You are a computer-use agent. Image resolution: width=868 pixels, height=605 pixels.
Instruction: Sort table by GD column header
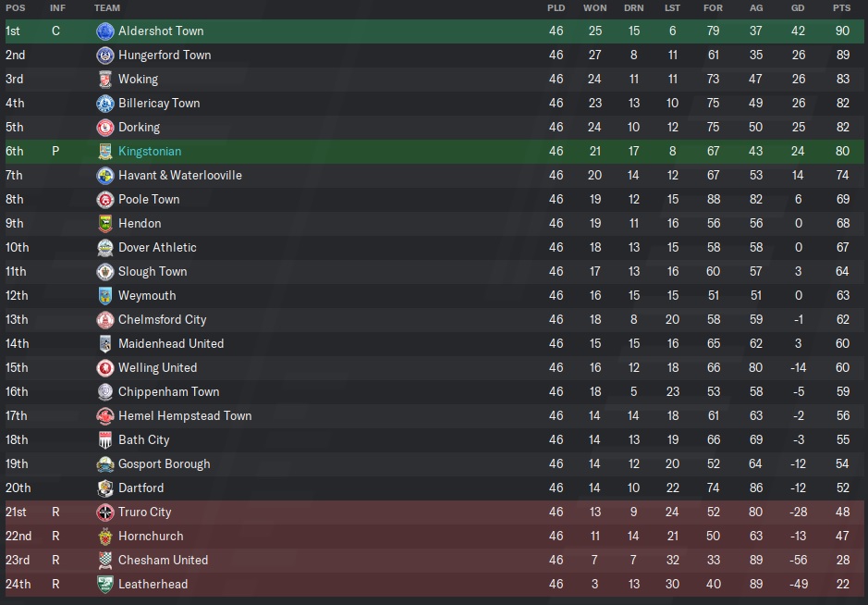click(798, 8)
